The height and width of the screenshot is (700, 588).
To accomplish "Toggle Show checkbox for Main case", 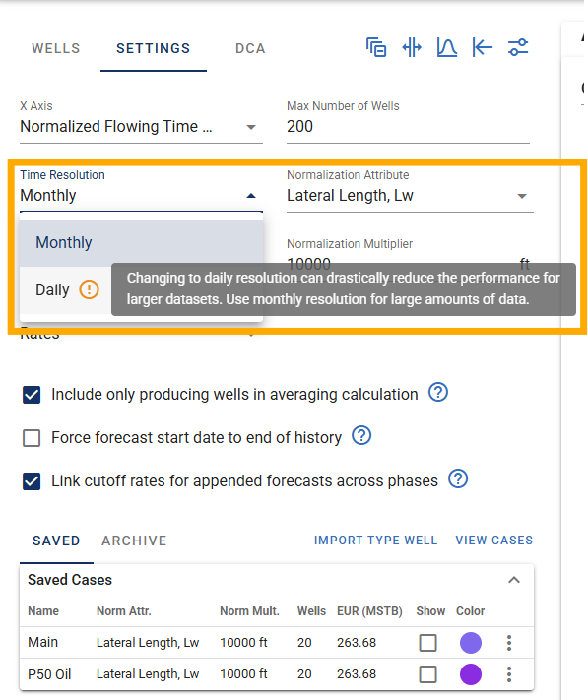I will (427, 643).
